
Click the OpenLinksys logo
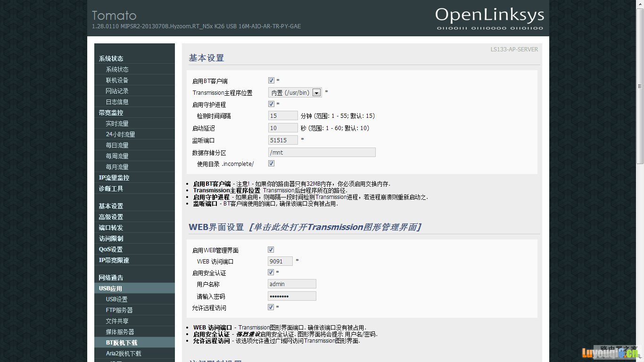pos(490,18)
